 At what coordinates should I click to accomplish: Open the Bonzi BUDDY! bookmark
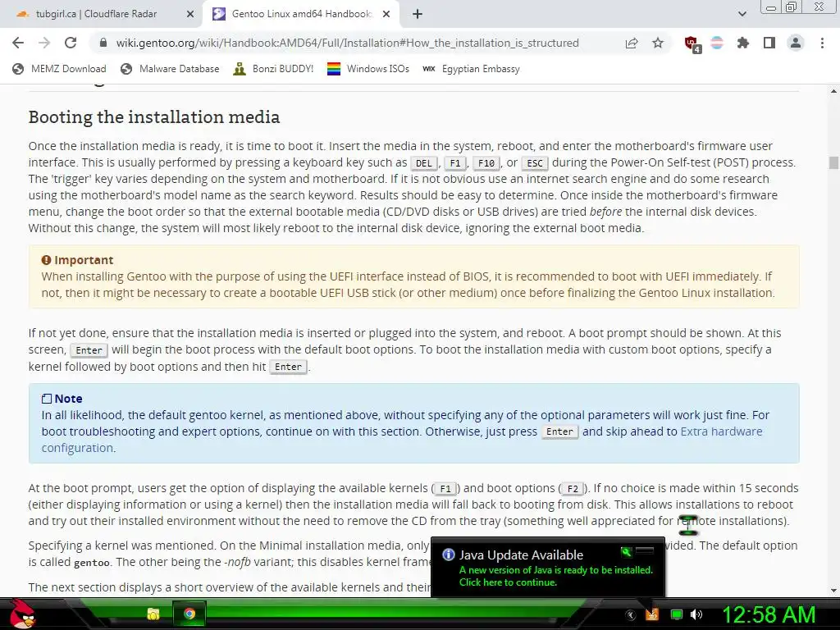273,69
